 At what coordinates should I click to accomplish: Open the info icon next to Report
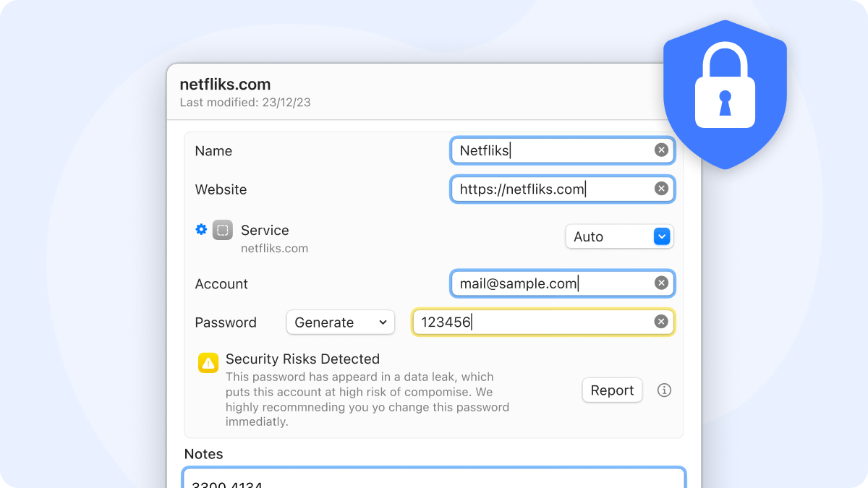(664, 390)
